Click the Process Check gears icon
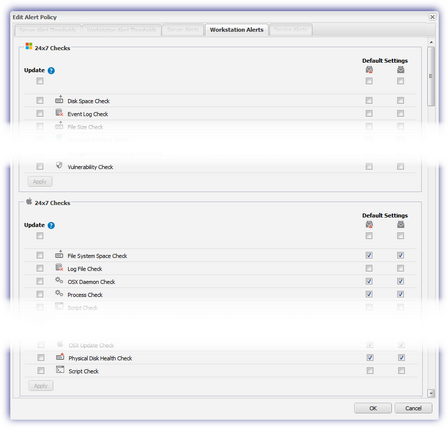Image resolution: width=448 pixels, height=428 pixels. [59, 294]
